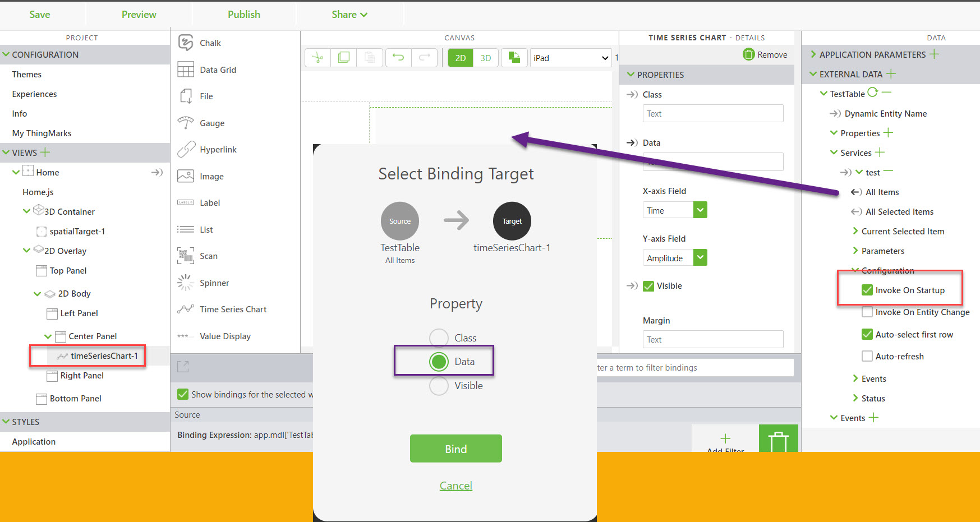Click the Remove trash icon for the chart

tap(748, 54)
